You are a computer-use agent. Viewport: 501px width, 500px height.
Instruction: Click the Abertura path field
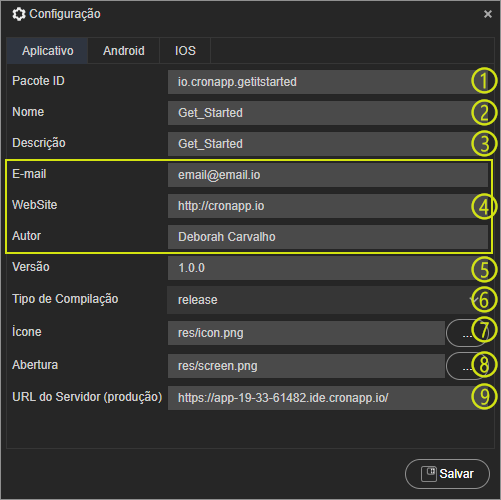click(306, 366)
